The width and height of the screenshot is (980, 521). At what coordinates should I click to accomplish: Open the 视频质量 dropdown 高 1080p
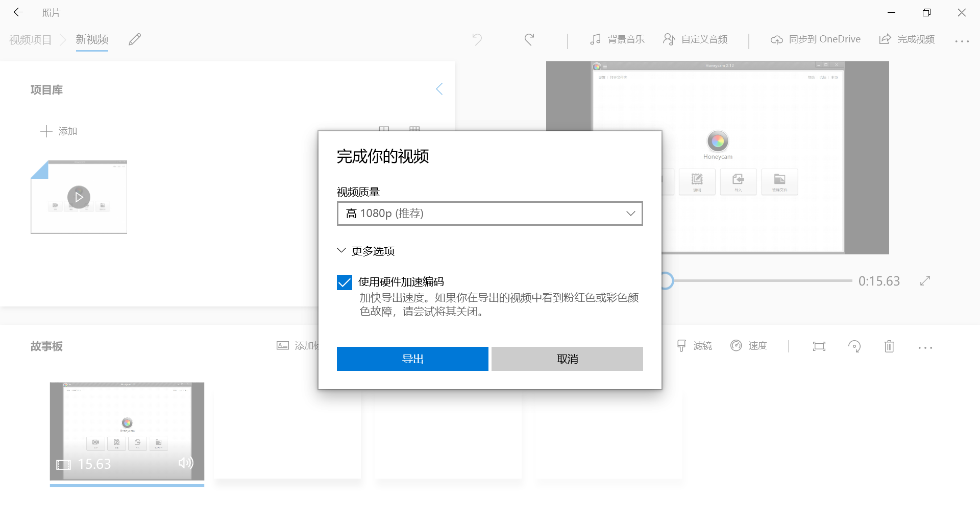point(489,214)
